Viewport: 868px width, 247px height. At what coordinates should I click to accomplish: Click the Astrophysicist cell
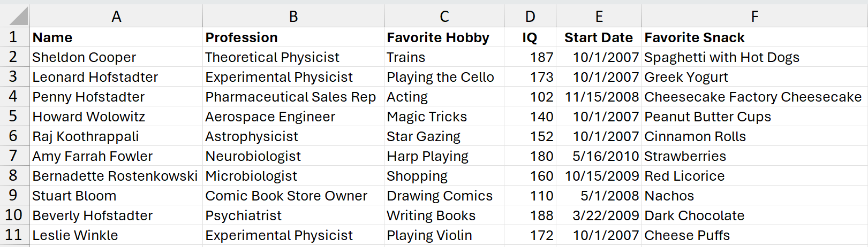(252, 136)
